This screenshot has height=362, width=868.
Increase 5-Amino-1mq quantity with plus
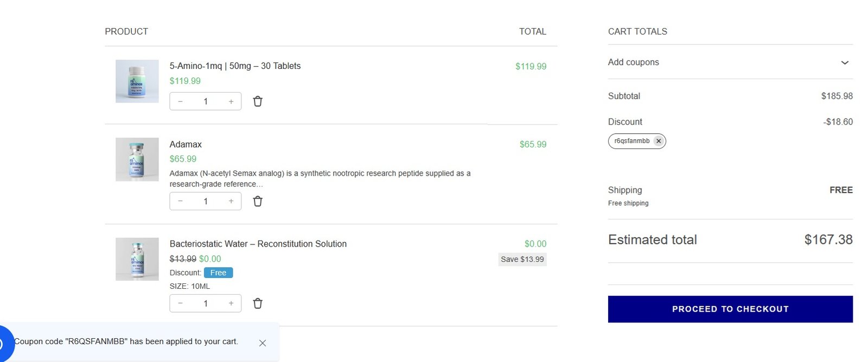231,101
